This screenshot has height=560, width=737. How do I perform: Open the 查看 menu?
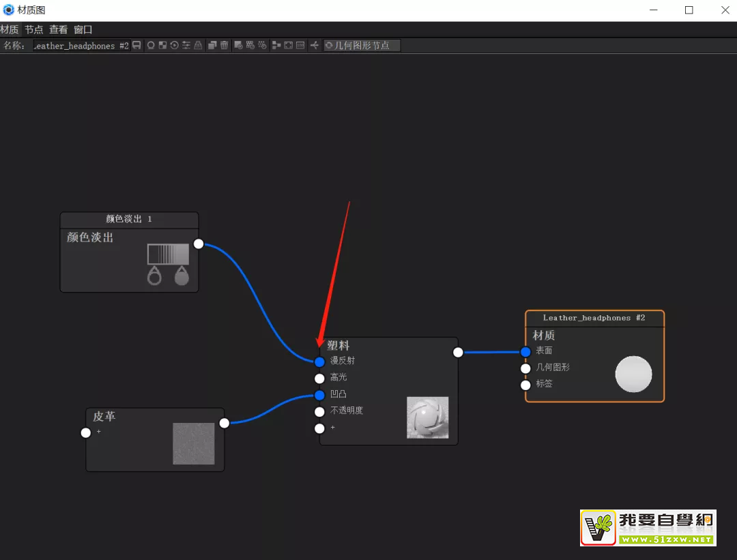pyautogui.click(x=59, y=30)
